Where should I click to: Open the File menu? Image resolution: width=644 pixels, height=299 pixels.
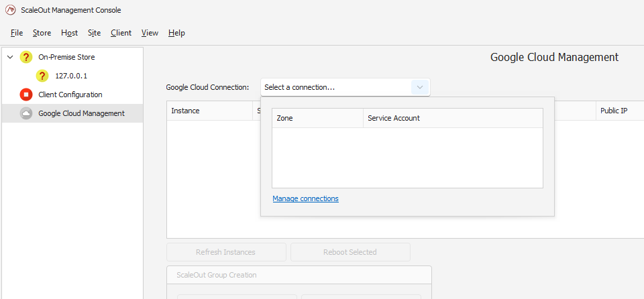point(17,33)
